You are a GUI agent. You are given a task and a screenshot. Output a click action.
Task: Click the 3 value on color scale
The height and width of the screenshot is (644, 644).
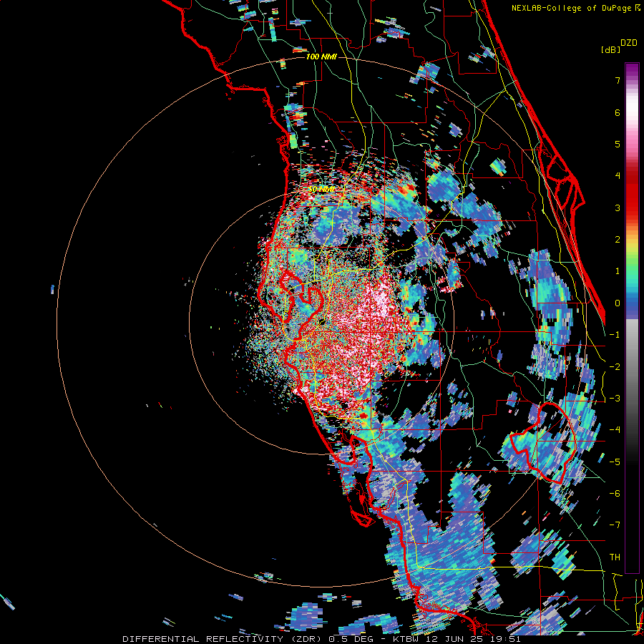click(618, 208)
